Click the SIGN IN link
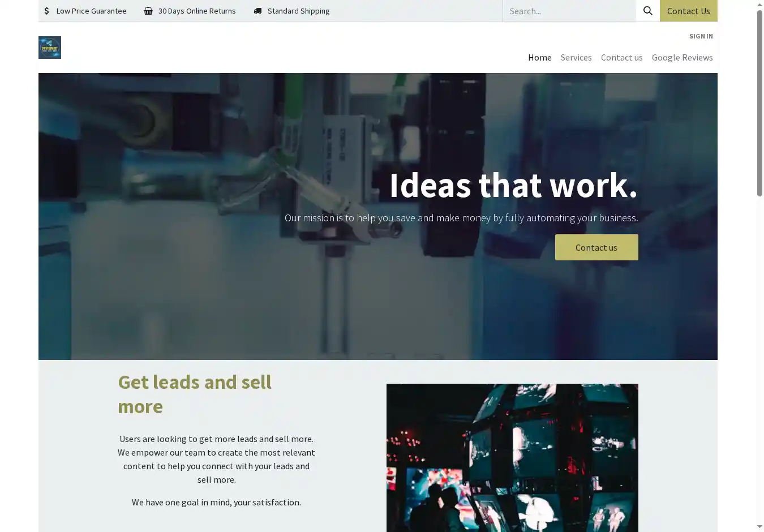Screen dimensions: 764x532 point(701,36)
